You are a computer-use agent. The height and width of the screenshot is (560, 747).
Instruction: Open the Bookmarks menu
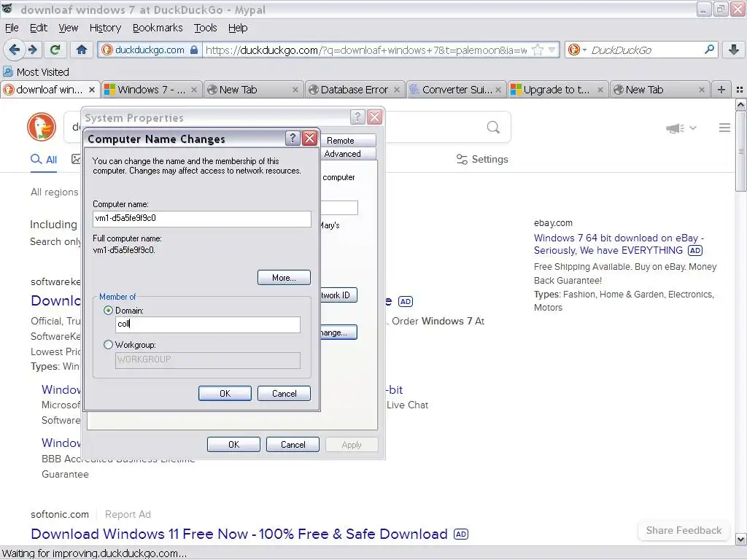click(x=158, y=28)
